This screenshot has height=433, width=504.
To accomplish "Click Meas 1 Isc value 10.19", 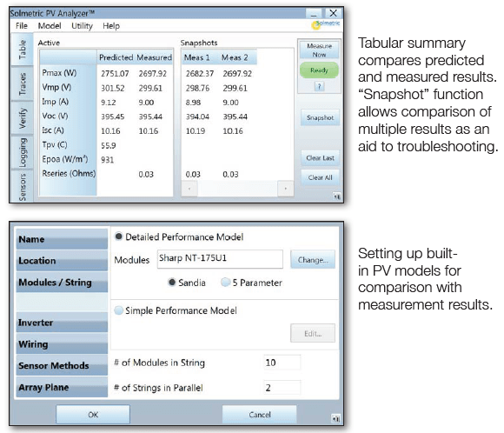I will coord(196,131).
